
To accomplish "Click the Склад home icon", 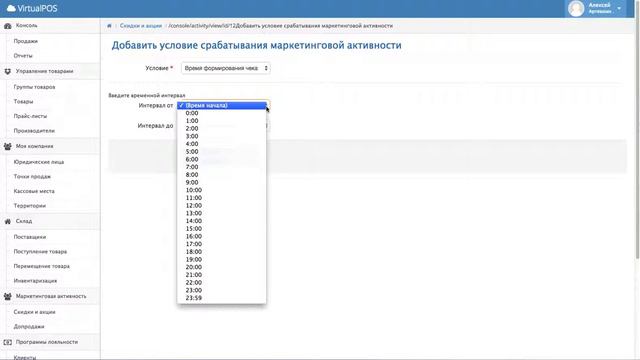I will (7, 221).
